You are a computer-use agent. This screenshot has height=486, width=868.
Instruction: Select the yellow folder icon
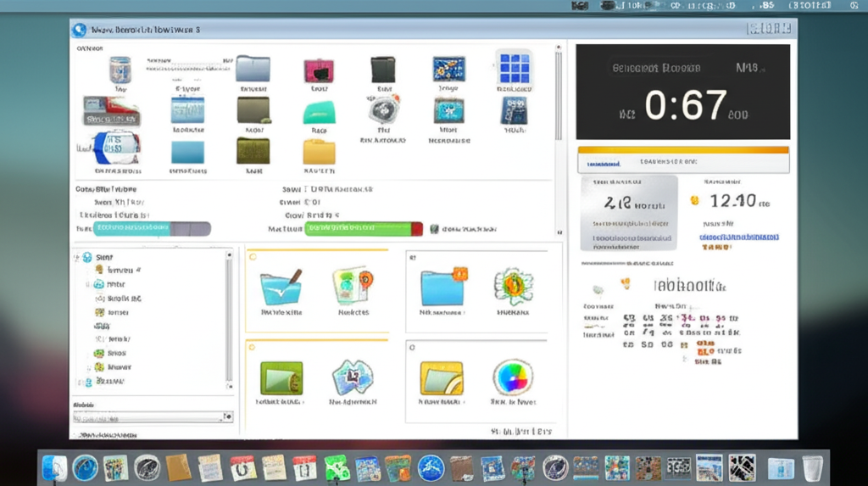pos(319,152)
